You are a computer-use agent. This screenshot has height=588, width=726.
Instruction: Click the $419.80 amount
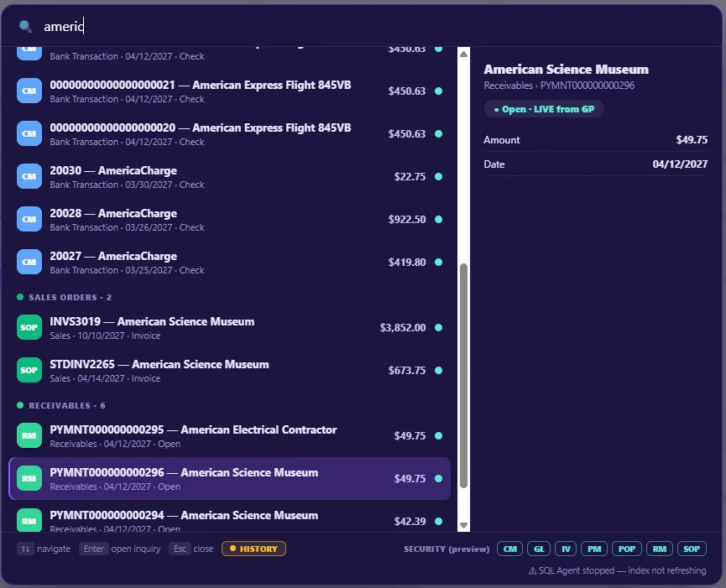click(x=407, y=263)
